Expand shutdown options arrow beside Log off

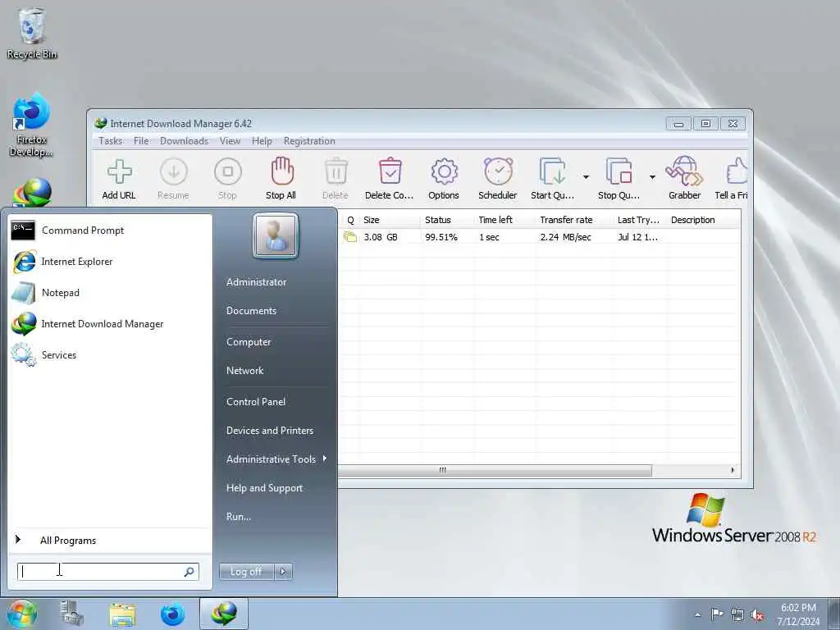point(283,572)
